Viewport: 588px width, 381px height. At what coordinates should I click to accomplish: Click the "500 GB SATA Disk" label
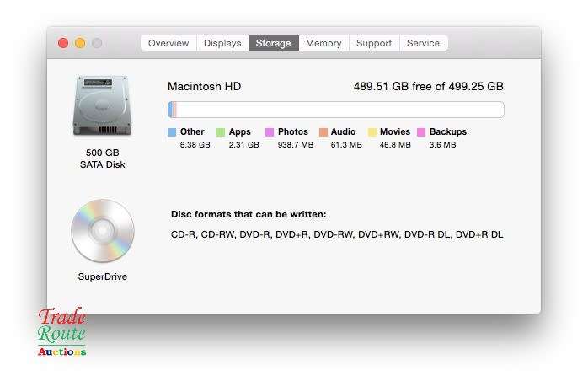tap(103, 158)
